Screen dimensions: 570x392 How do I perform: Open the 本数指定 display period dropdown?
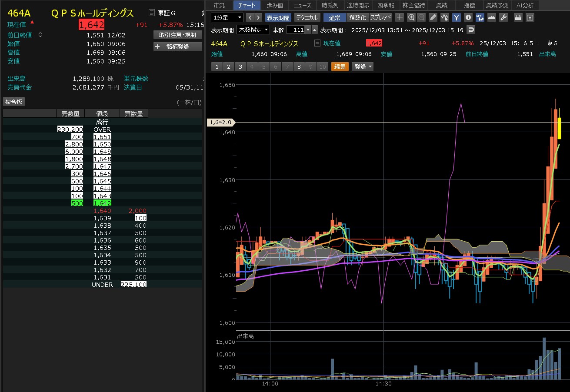click(x=253, y=30)
